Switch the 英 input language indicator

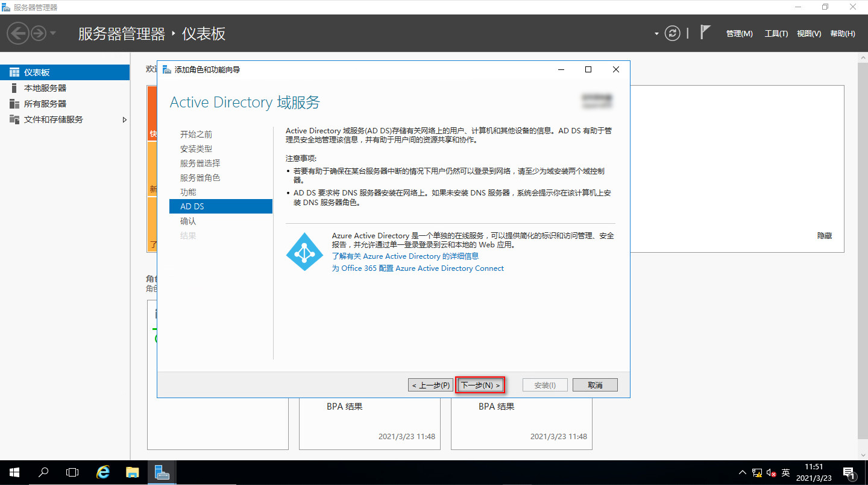785,473
